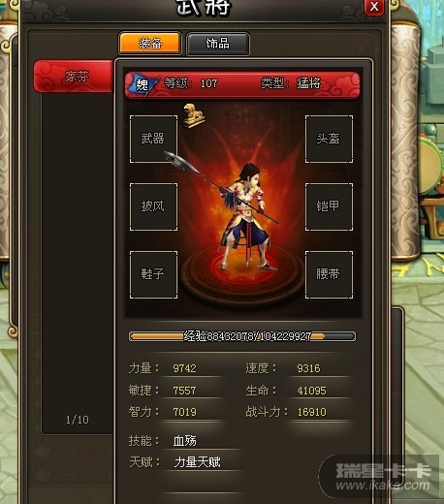Screen dimensions: 444x504
Task: Select the 铠甲 armor equipment slot
Action: (329, 206)
